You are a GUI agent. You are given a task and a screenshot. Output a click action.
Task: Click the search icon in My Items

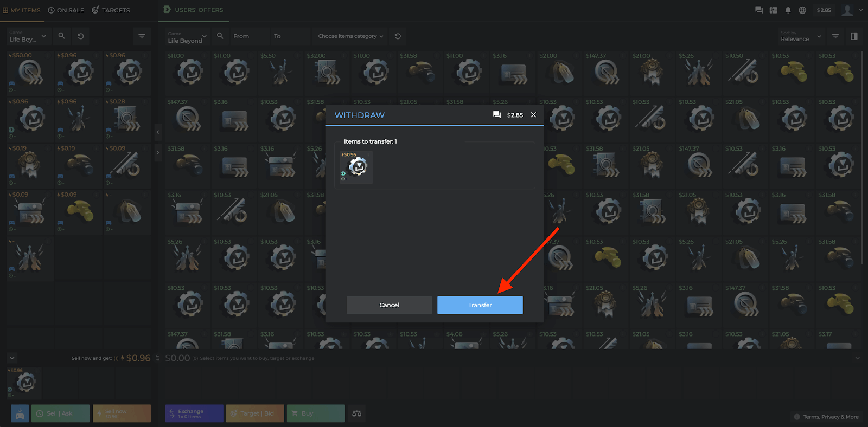61,36
